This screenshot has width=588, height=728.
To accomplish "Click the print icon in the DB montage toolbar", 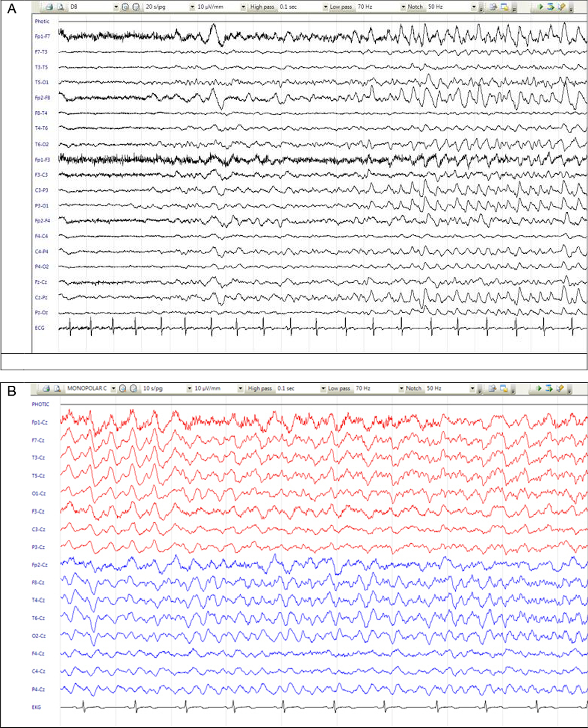I will [49, 7].
